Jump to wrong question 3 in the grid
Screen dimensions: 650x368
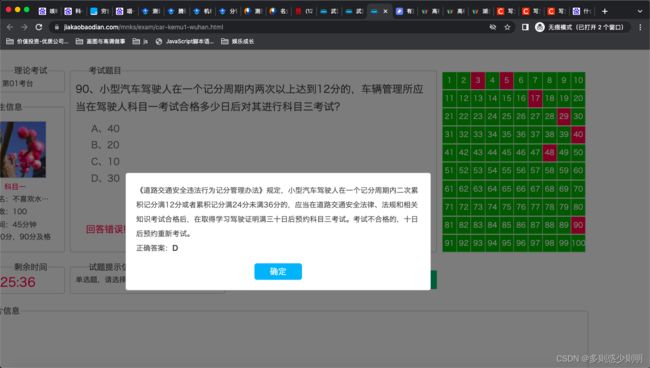point(478,80)
